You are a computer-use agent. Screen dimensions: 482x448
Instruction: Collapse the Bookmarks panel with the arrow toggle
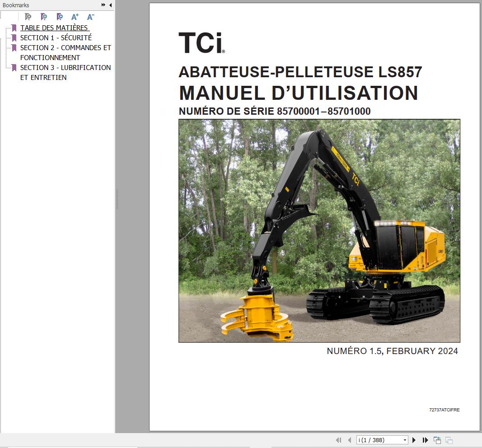coord(111,5)
